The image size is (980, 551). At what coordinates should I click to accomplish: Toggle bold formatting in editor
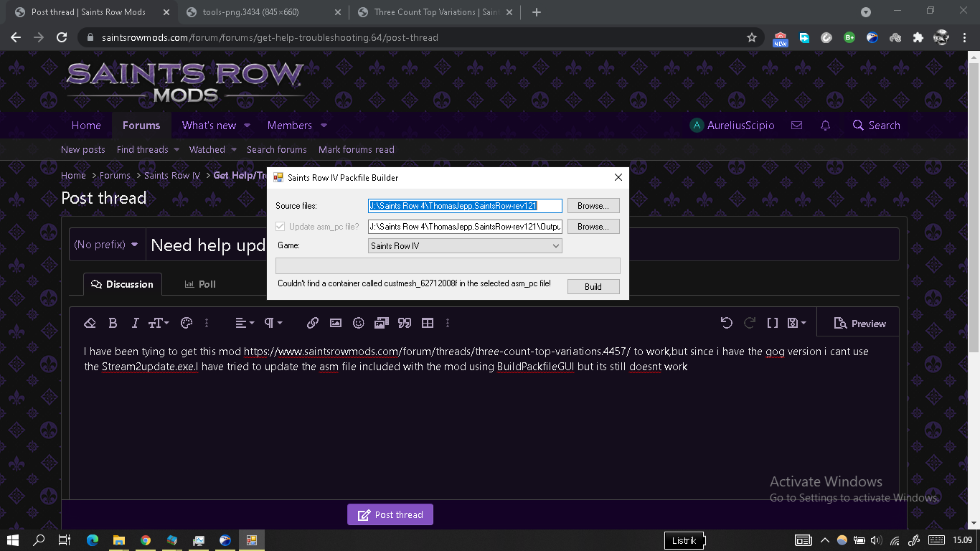pyautogui.click(x=113, y=324)
